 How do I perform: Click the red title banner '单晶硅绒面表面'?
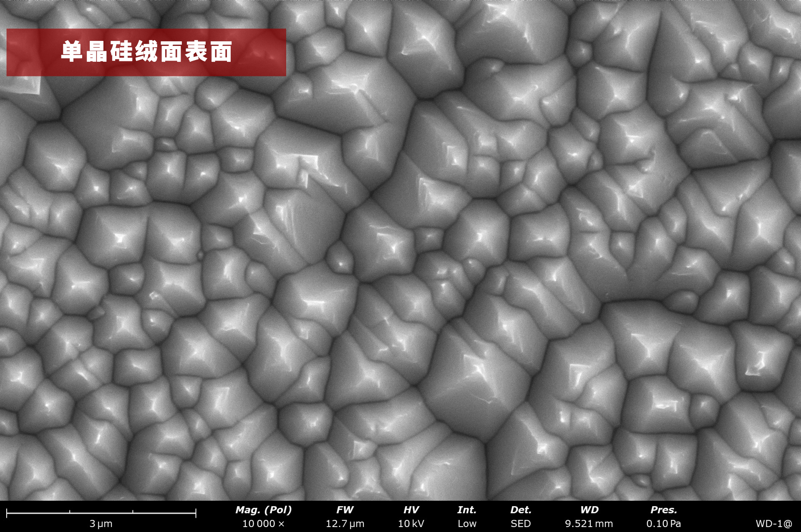click(146, 52)
